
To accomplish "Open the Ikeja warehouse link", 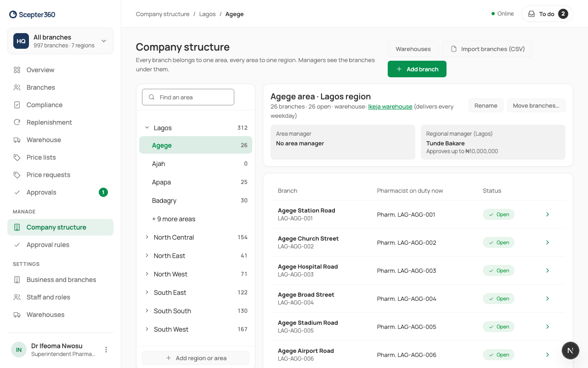I will point(390,106).
